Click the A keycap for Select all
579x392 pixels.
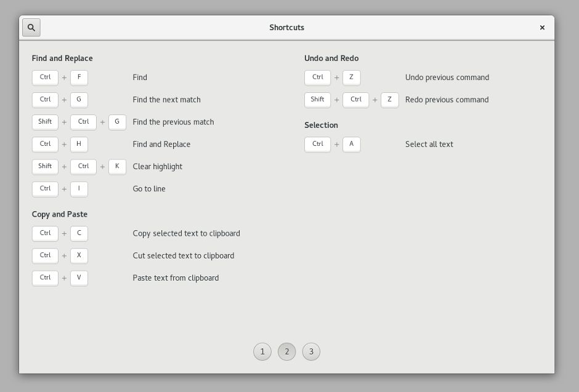click(352, 144)
